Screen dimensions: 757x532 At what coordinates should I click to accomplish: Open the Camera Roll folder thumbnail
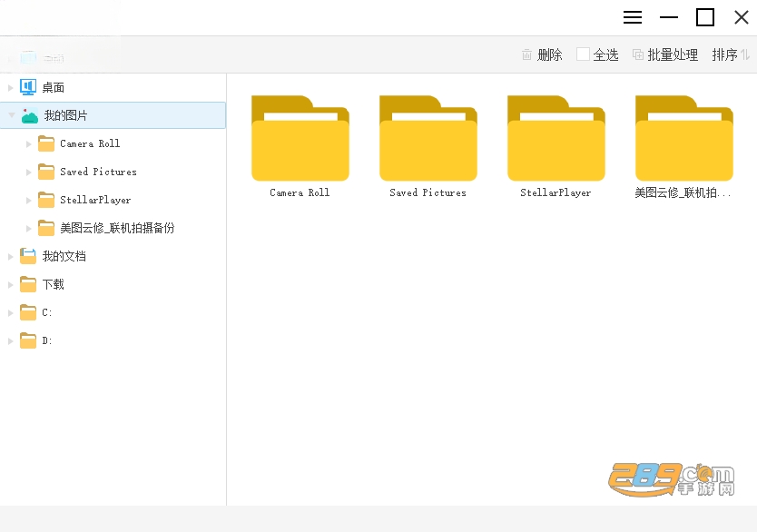coord(300,138)
